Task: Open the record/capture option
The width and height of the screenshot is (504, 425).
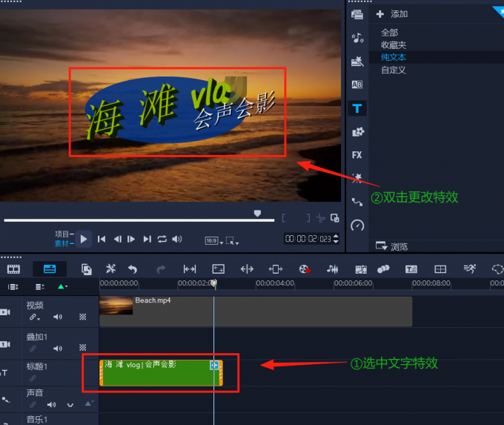Action: click(305, 269)
